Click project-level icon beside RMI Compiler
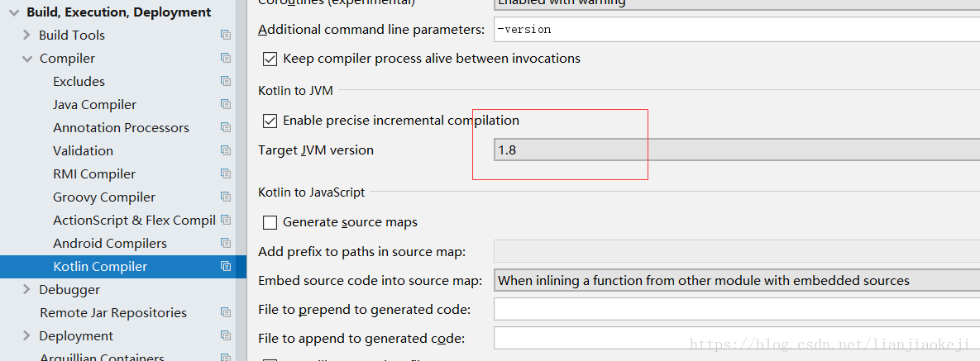Image resolution: width=980 pixels, height=361 pixels. click(x=225, y=173)
